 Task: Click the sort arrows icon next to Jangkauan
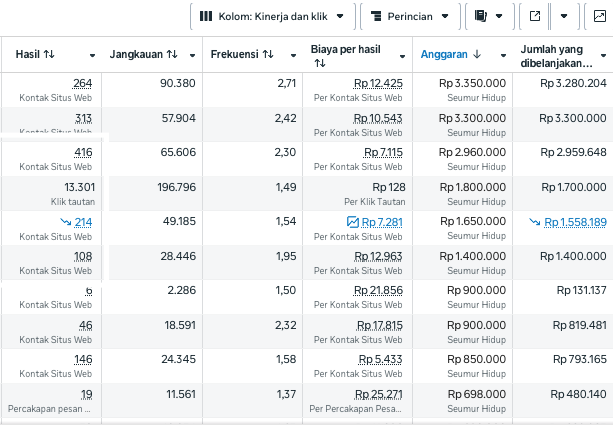(172, 54)
